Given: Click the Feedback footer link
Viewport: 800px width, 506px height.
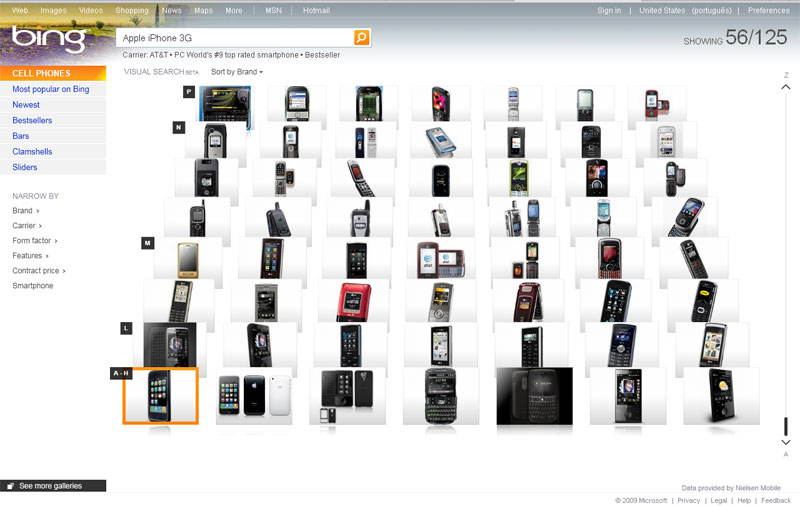Looking at the screenshot, I should tap(776, 500).
